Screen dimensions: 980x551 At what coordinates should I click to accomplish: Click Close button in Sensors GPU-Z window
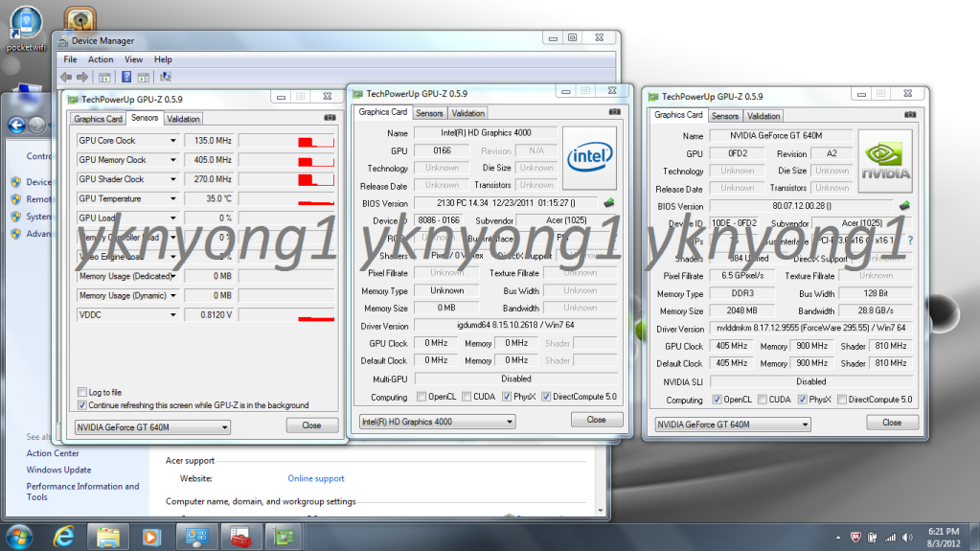(311, 425)
